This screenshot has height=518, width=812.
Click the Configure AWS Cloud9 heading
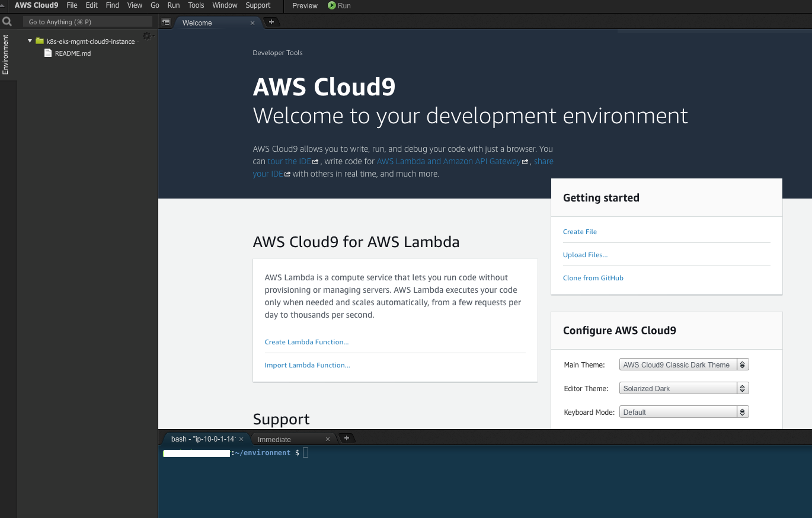(x=619, y=331)
